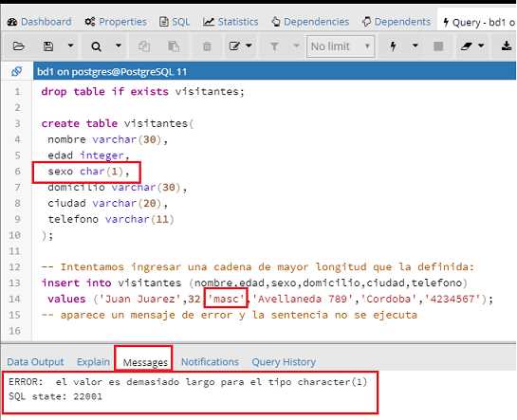Click the 'drop table if exists visitantes' line
The image size is (517, 420).
tap(143, 92)
